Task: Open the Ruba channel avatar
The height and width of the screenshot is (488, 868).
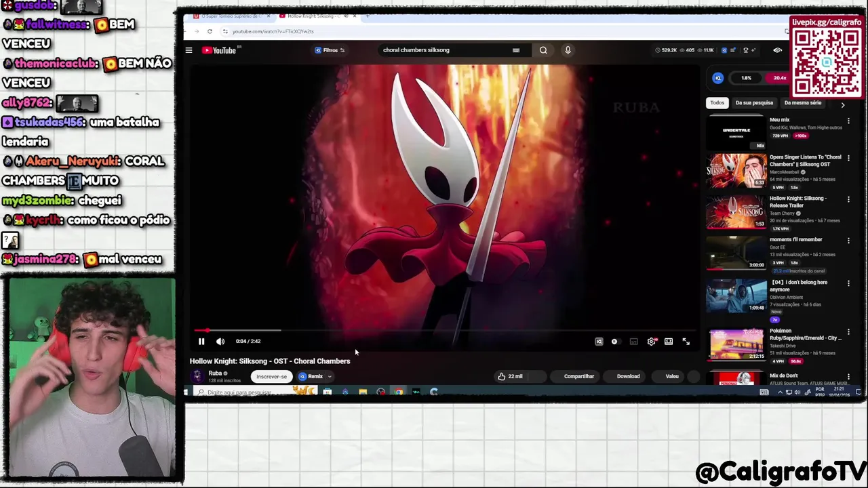Action: click(x=197, y=376)
